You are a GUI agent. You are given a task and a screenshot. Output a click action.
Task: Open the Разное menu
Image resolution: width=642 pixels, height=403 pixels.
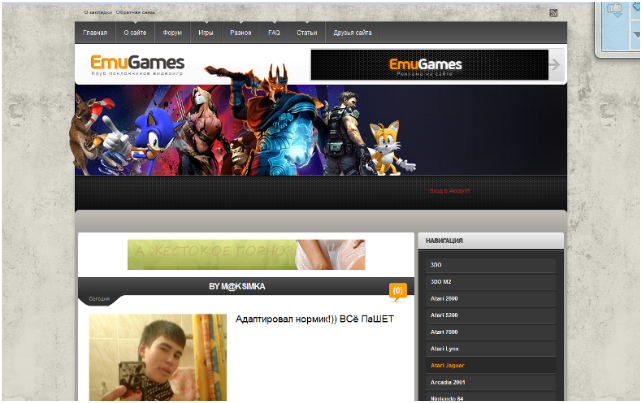(x=241, y=33)
